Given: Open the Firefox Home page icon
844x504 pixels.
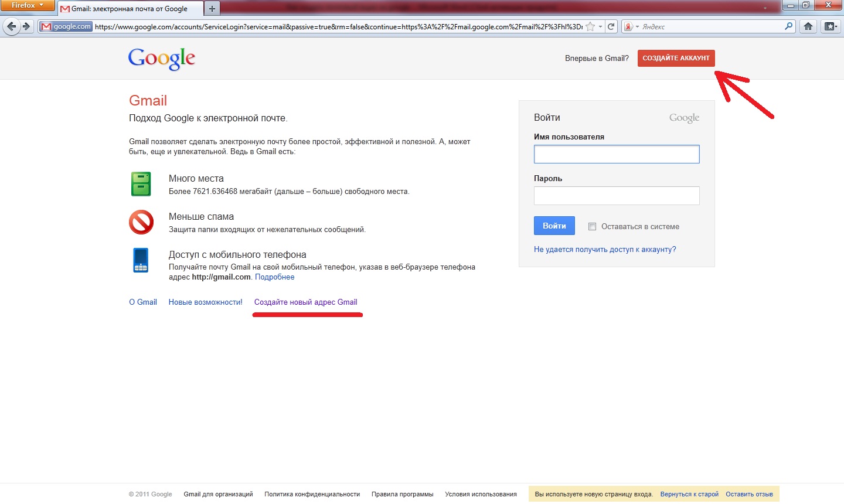Looking at the screenshot, I should [x=808, y=26].
